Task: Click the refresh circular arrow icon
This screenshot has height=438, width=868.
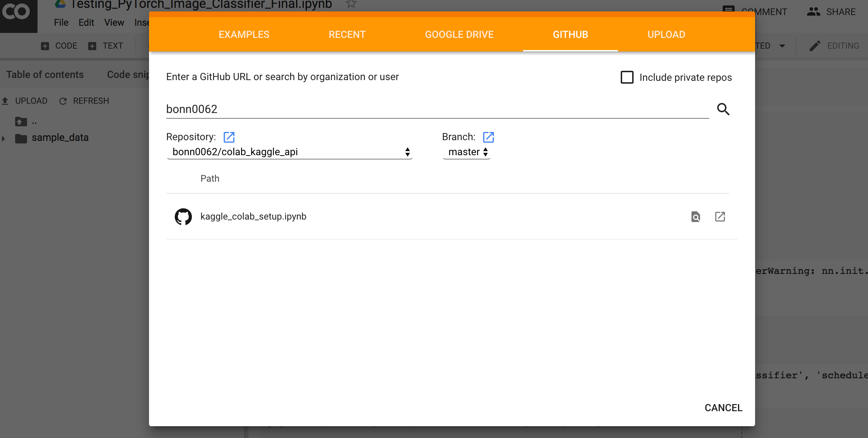Action: tap(63, 101)
